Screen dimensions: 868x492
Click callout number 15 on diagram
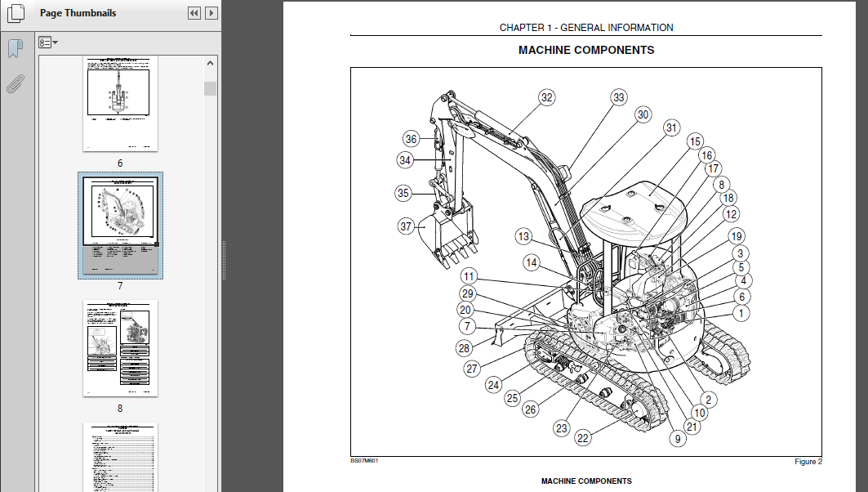point(695,142)
